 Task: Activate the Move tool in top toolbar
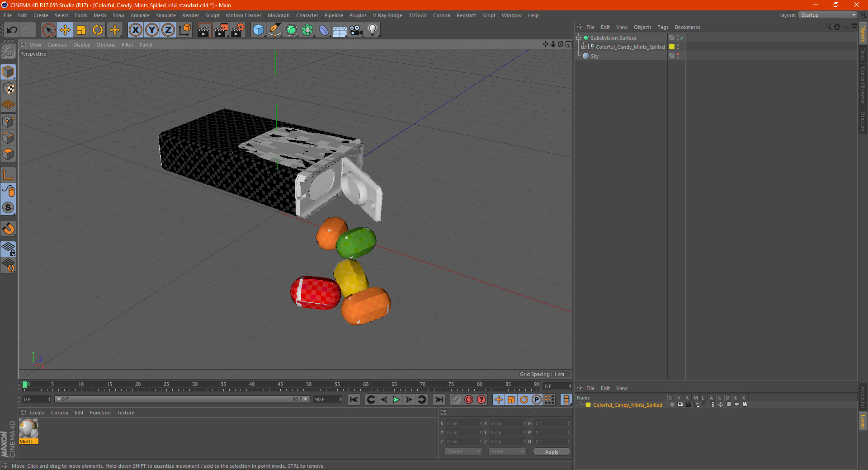tap(65, 30)
